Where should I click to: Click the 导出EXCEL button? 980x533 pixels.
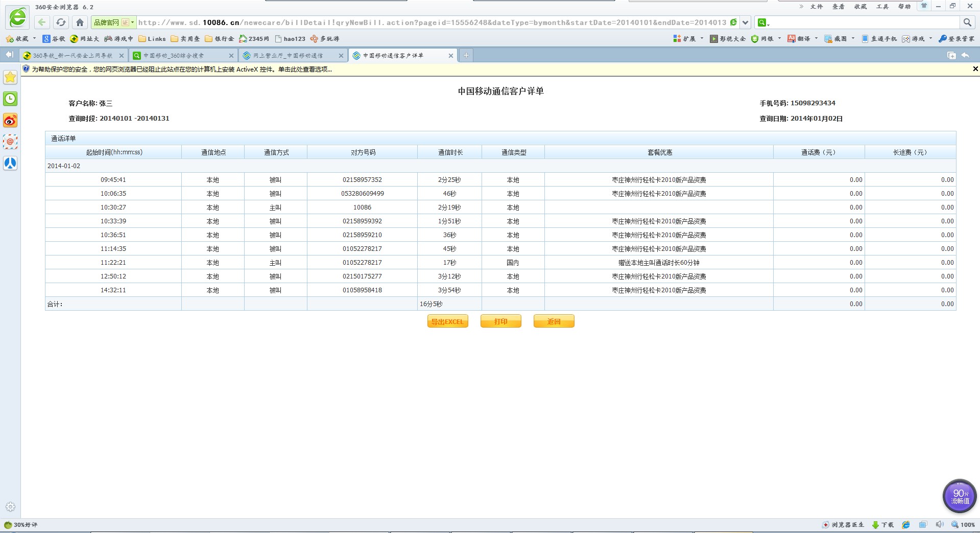point(447,321)
